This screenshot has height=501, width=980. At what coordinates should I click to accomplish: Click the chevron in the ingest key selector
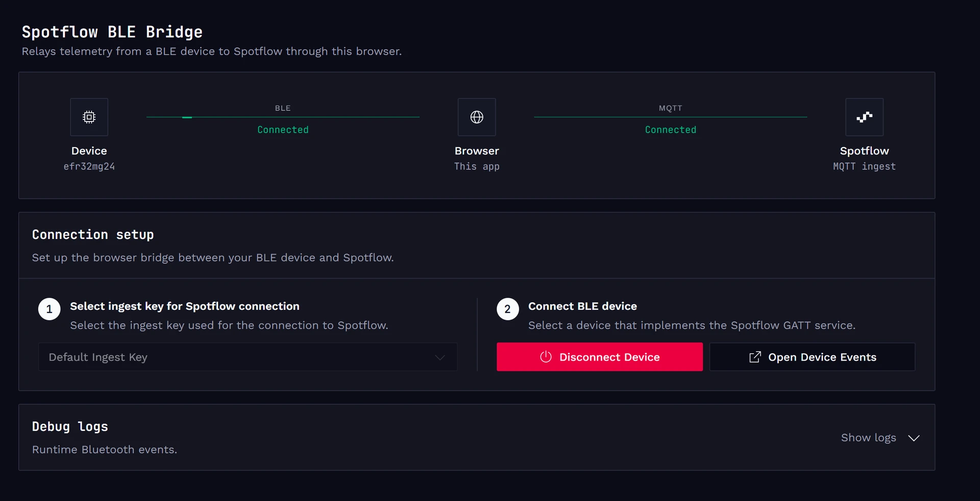coord(440,357)
